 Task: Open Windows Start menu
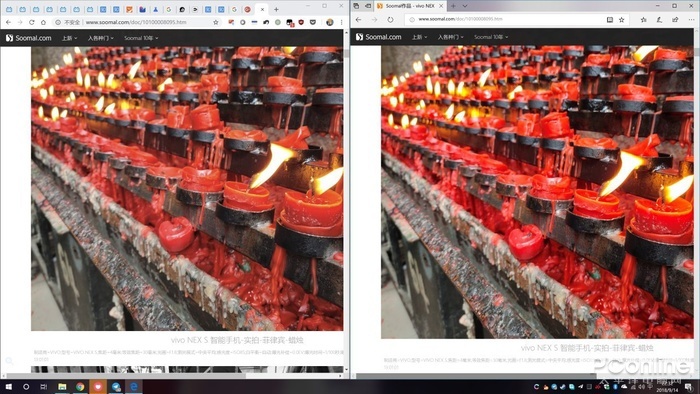9,387
